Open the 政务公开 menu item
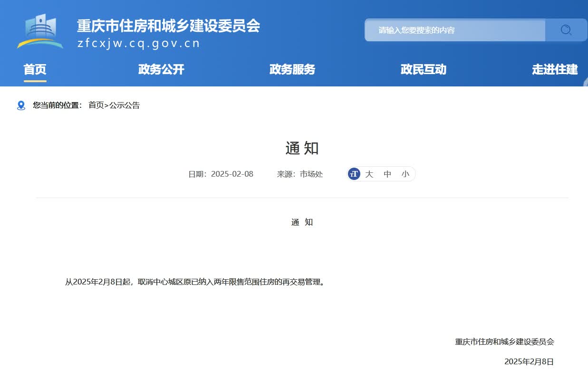This screenshot has width=588, height=388. 161,69
